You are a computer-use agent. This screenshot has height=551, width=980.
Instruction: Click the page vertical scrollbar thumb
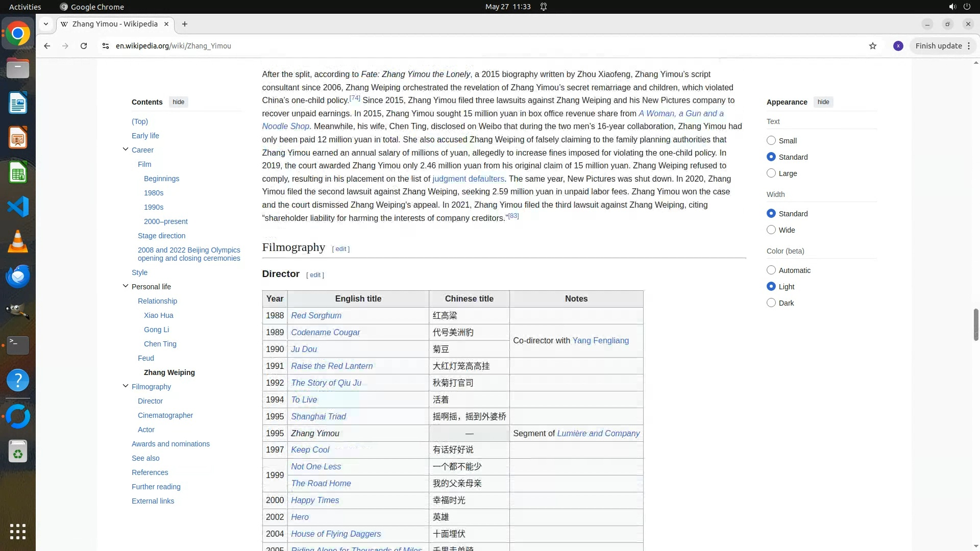pyautogui.click(x=976, y=324)
